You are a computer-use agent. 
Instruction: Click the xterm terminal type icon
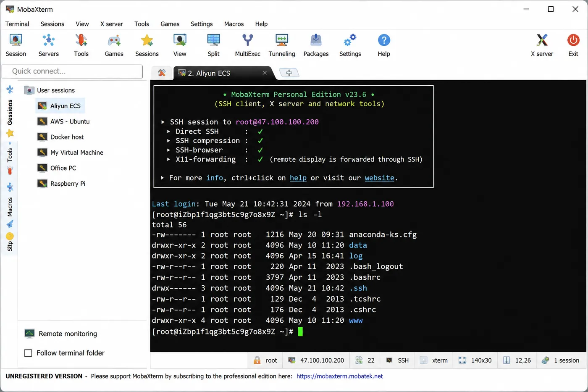click(423, 360)
